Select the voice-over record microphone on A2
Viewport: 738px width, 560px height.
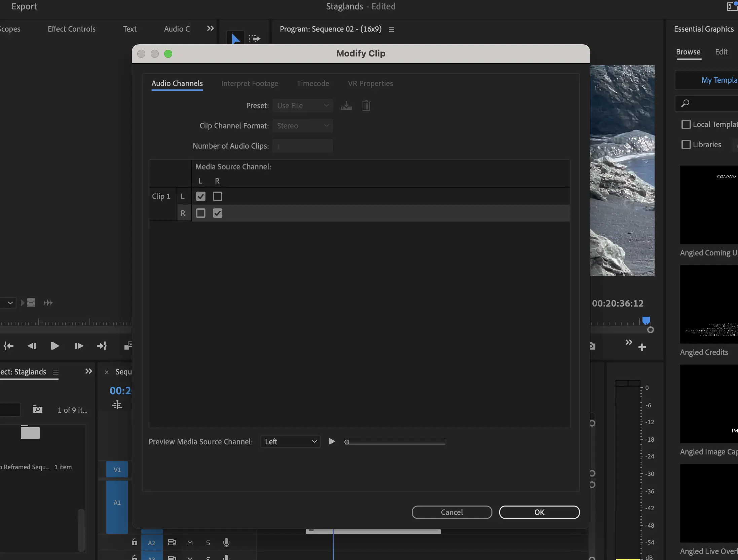pos(226,542)
